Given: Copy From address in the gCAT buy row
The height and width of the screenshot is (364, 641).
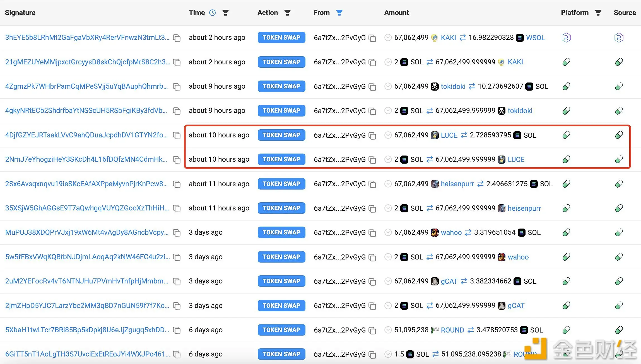Looking at the screenshot, I should pos(372,306).
